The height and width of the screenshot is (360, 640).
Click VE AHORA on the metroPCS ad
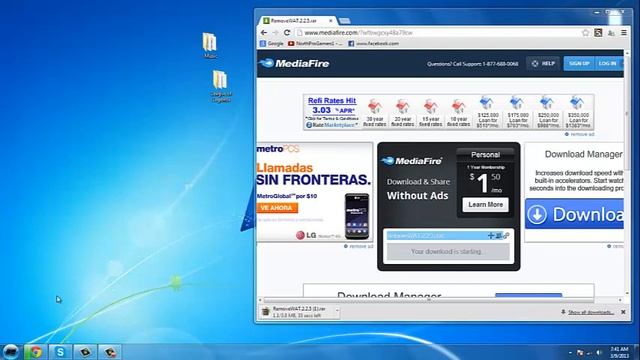tap(277, 208)
